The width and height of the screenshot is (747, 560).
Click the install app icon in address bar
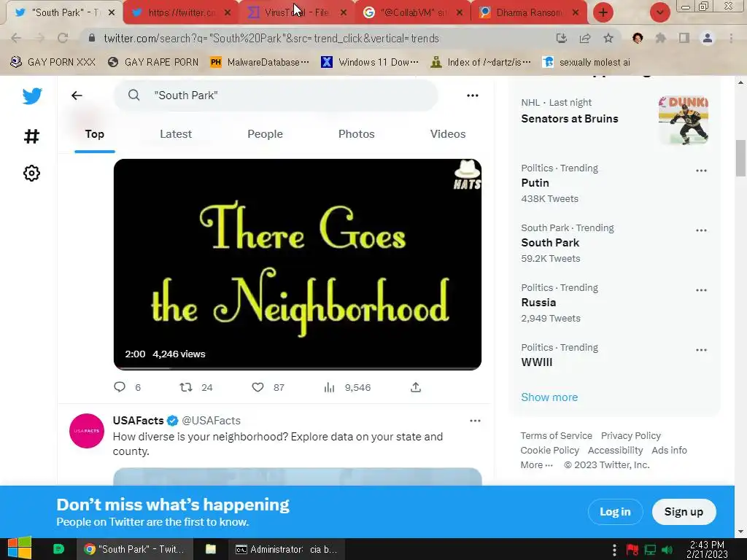[x=561, y=38]
